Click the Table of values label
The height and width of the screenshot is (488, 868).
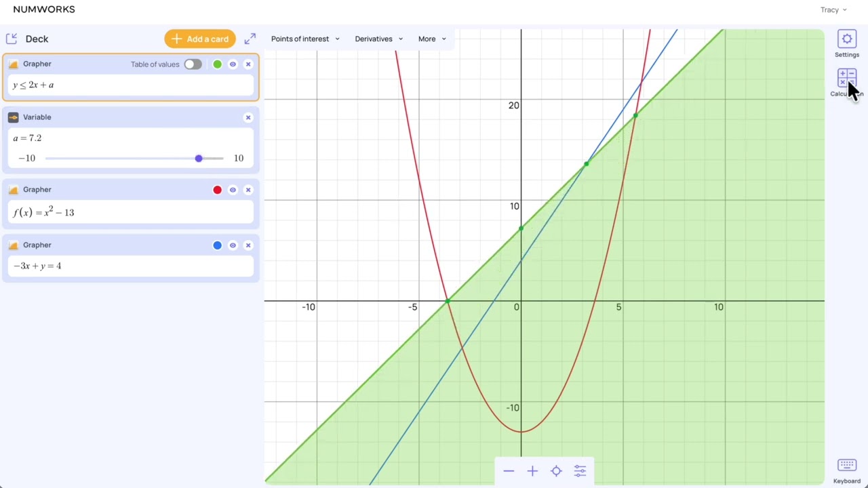tap(155, 64)
